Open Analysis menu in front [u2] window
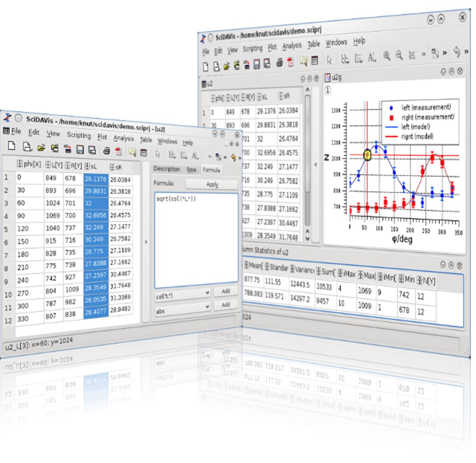Screen dimensions: 476x463 (124, 138)
